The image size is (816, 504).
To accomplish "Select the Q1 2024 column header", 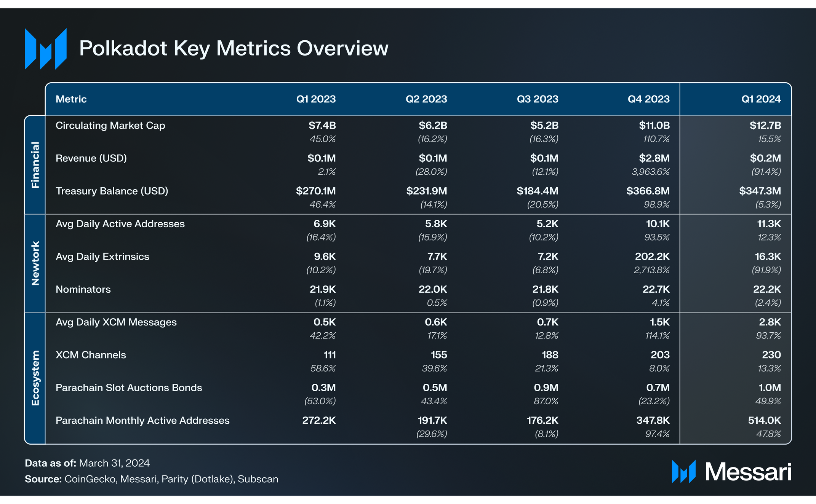I will click(x=761, y=99).
